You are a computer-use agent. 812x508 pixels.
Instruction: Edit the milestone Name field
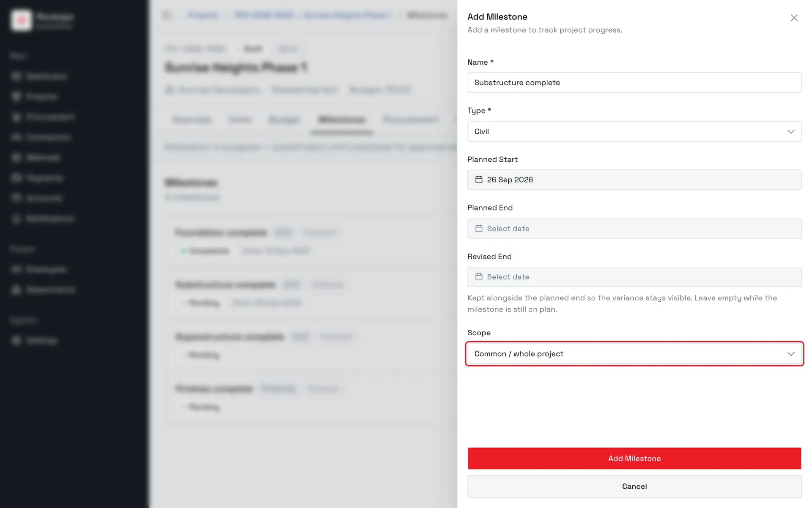click(634, 83)
